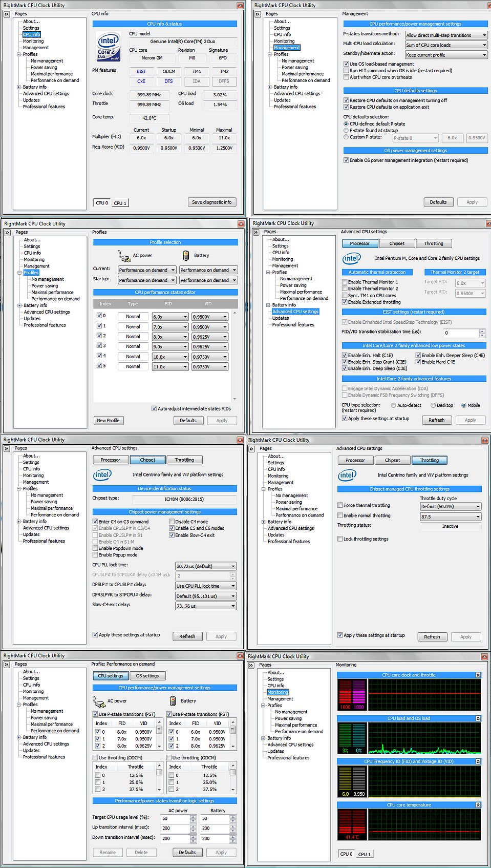
Task: Open CPU PLL lock time dropdown
Action: click(206, 566)
